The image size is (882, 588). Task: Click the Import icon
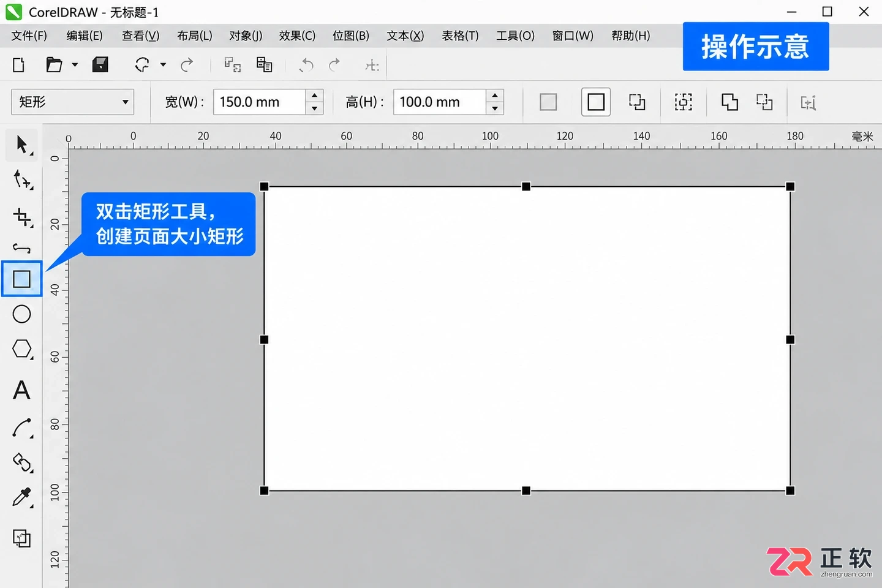pos(233,65)
